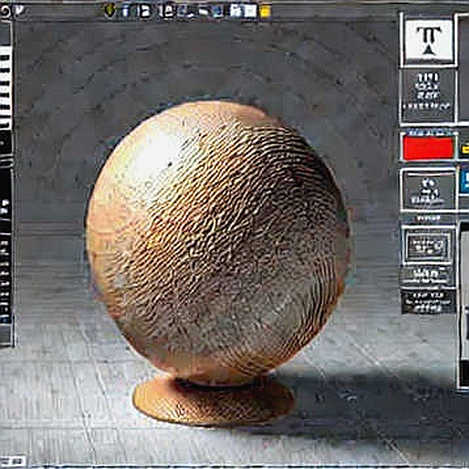Select the textured bronze sphere in viewport
Viewport: 469px width, 469px height.
coord(218,238)
